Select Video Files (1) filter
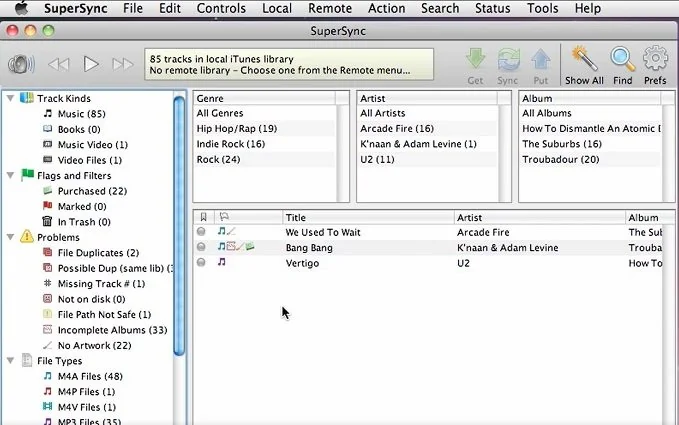 pos(90,160)
